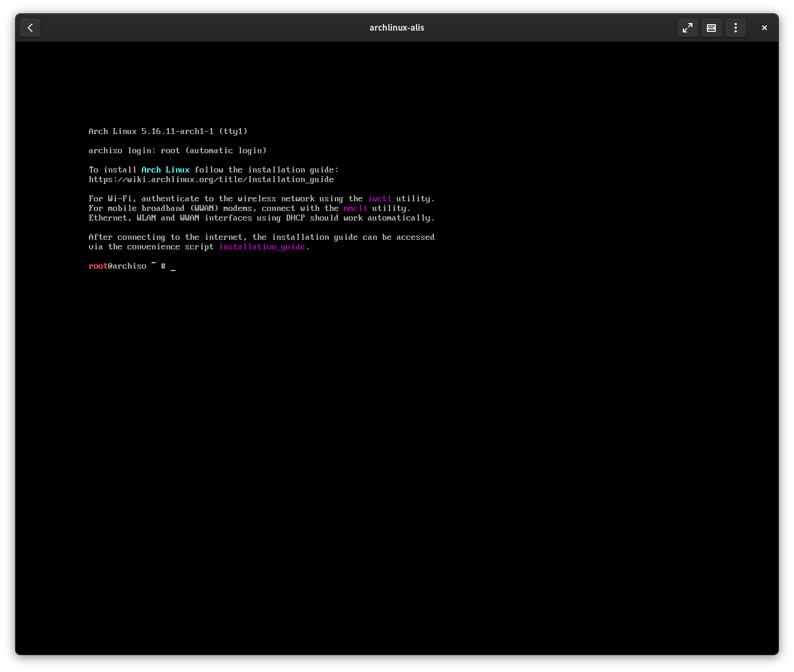Click the archlinux-alis window title

pyautogui.click(x=397, y=28)
